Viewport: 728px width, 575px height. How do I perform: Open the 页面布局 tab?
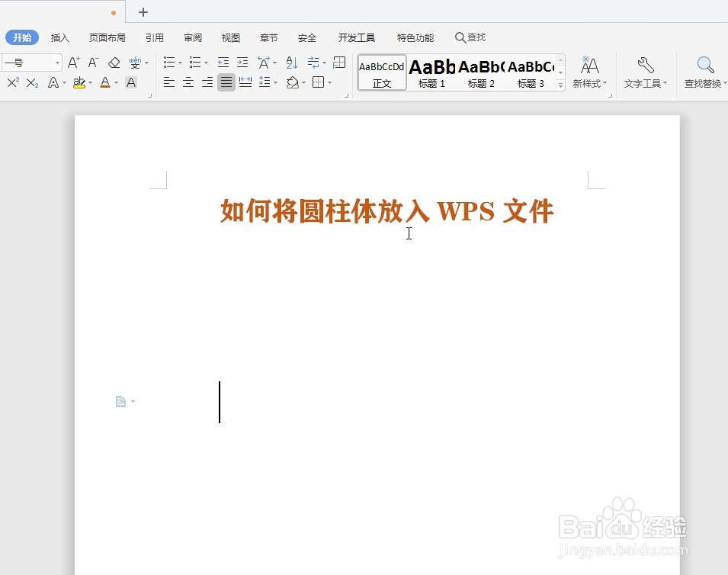(106, 37)
